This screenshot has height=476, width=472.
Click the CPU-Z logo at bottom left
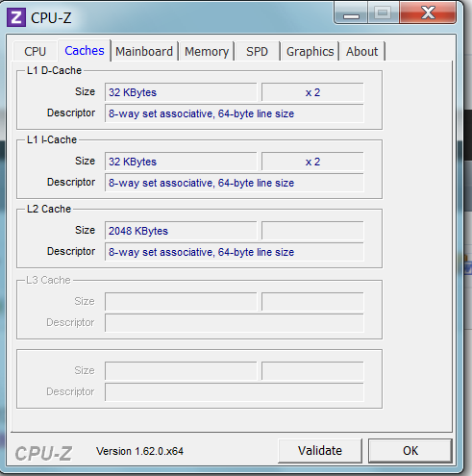[43, 454]
